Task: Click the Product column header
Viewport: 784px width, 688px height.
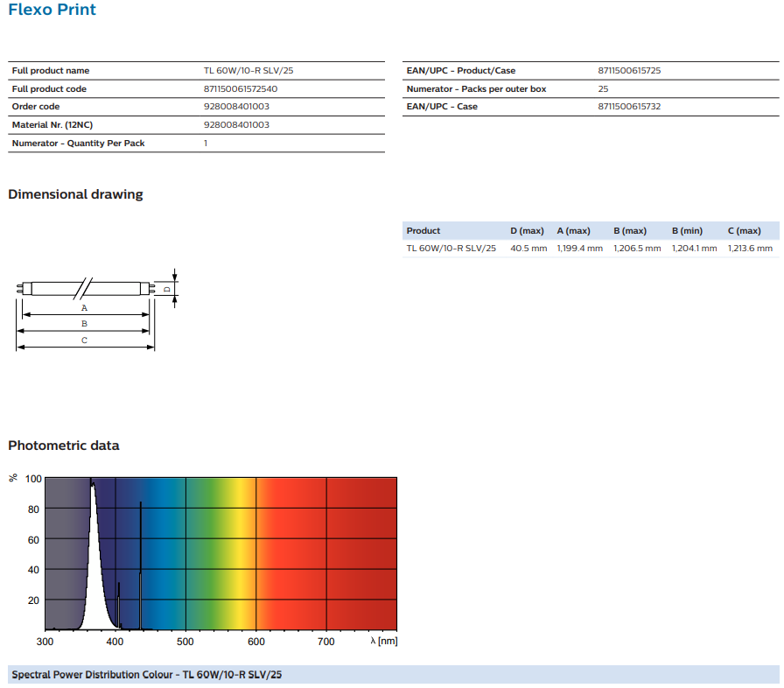Action: (x=423, y=230)
